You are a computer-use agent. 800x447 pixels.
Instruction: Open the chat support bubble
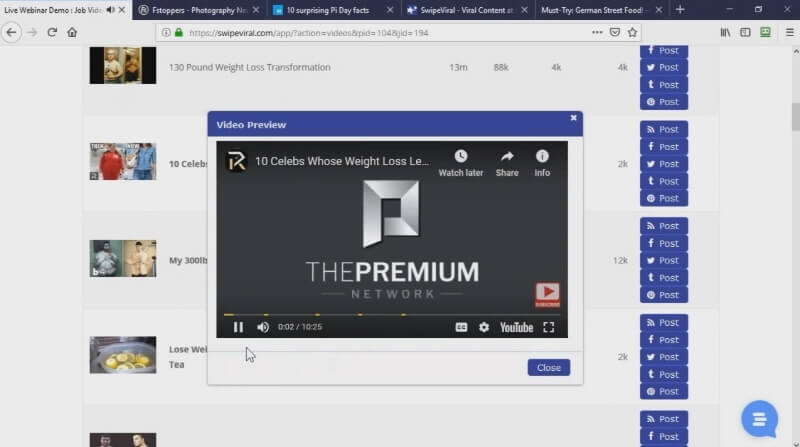coord(759,419)
